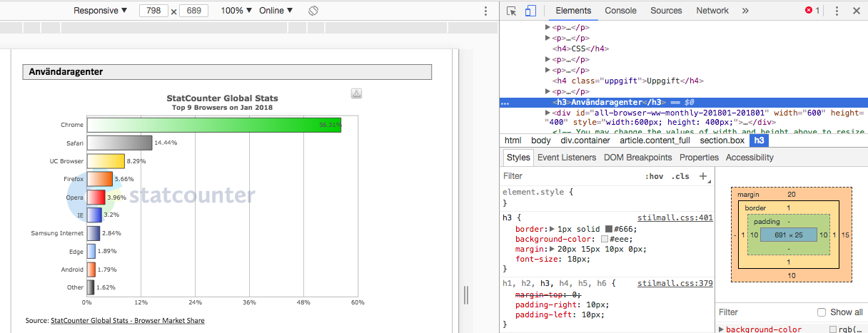Switch to the Console tab
The image size is (868, 333).
pyautogui.click(x=620, y=11)
